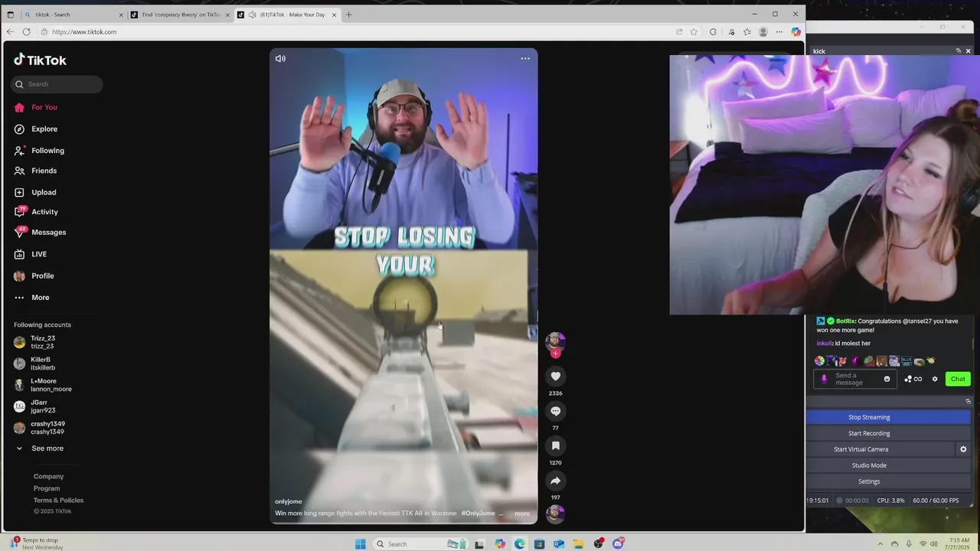Open Microsoft Edge from the taskbar
980x551 pixels.
[x=520, y=544]
